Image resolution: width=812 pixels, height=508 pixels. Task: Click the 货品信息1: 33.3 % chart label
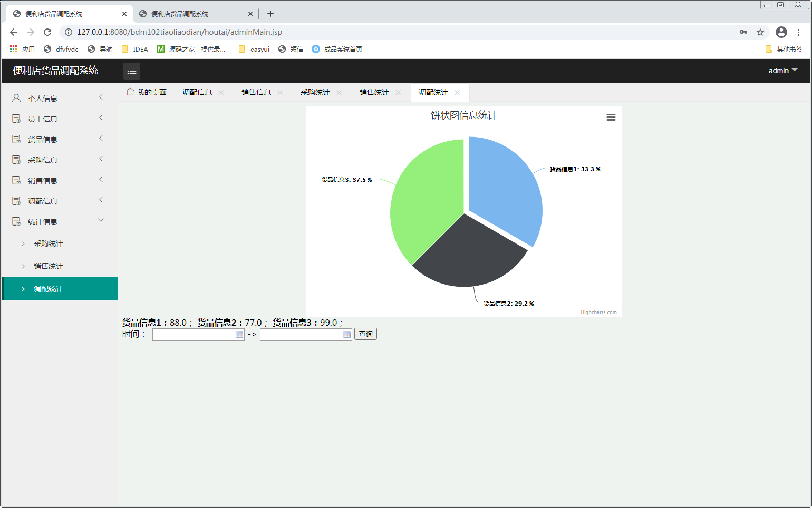pos(575,169)
